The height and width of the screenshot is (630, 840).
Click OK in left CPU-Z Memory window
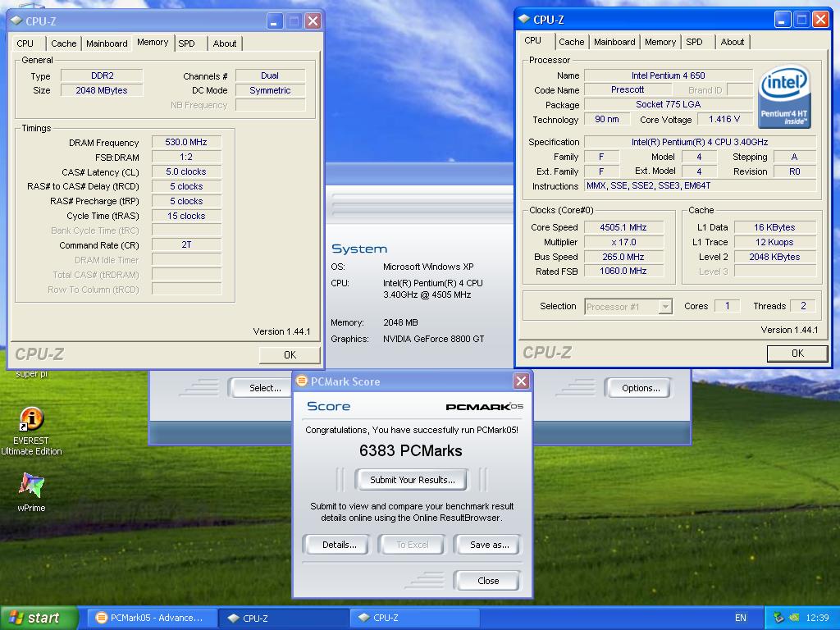click(x=290, y=354)
